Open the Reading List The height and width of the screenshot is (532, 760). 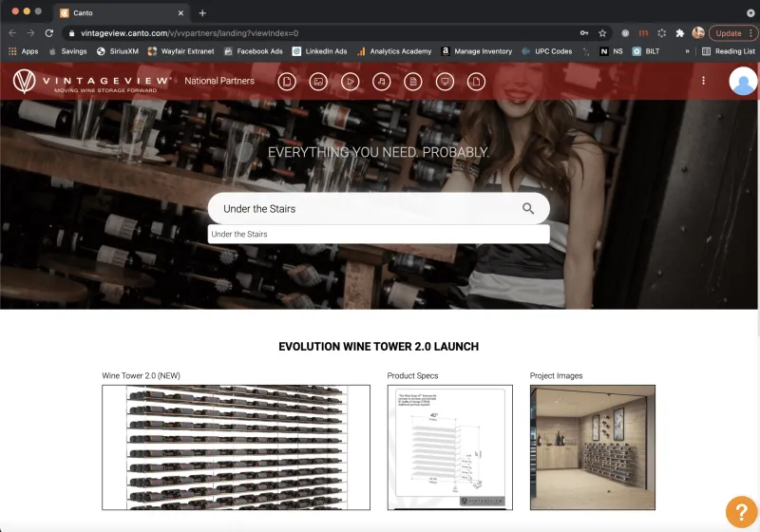pos(729,51)
